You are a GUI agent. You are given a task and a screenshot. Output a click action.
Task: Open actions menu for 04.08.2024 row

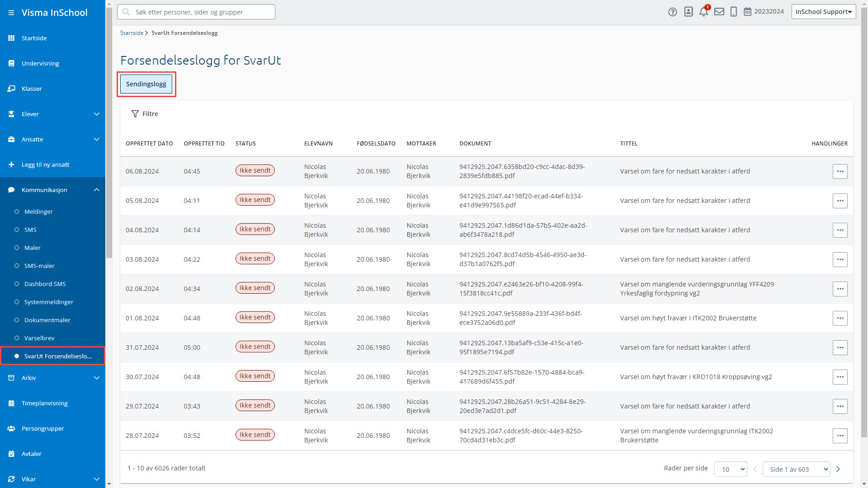coord(840,230)
